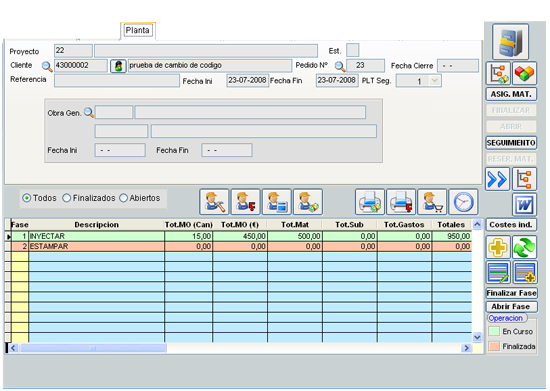
Task: Click the Proyecto number field
Action: [73, 50]
